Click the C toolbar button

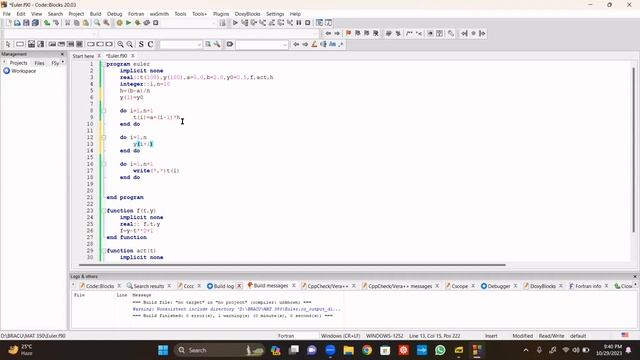coord(150,44)
